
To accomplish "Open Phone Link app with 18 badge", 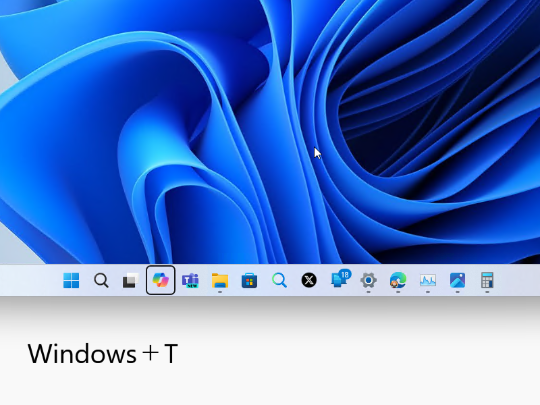I will [340, 279].
